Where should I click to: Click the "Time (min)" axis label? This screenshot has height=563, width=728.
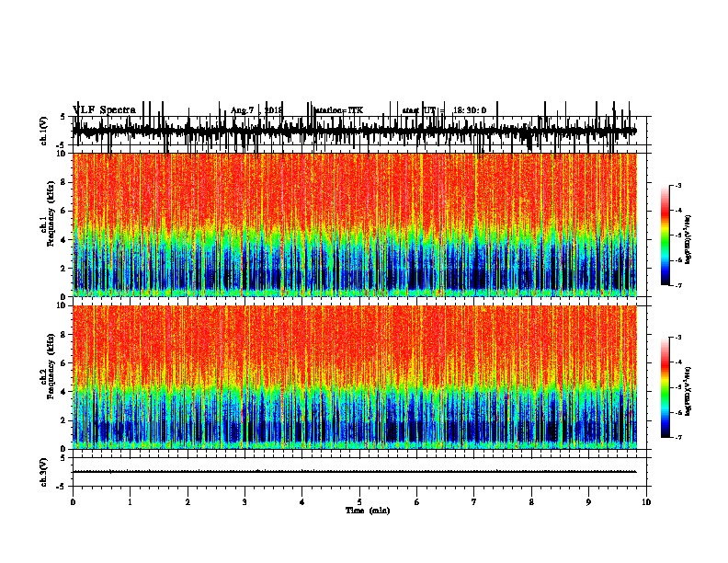368,511
